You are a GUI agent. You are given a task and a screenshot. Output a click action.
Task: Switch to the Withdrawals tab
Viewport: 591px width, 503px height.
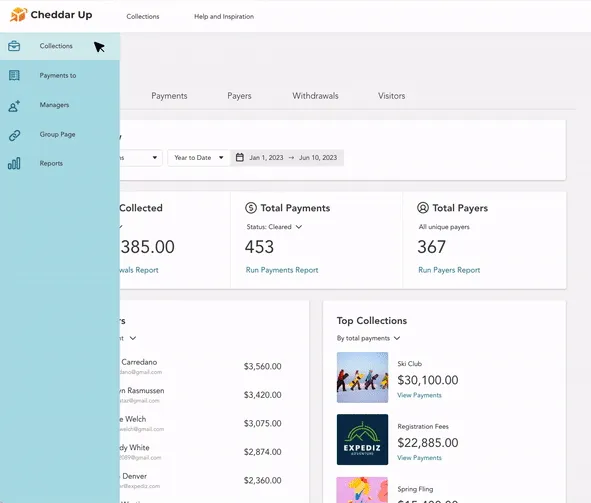coord(315,96)
